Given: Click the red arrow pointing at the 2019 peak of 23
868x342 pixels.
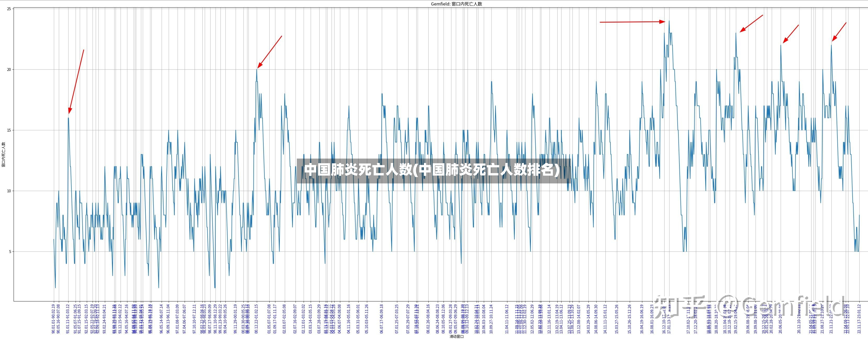Looking at the screenshot, I should [751, 24].
